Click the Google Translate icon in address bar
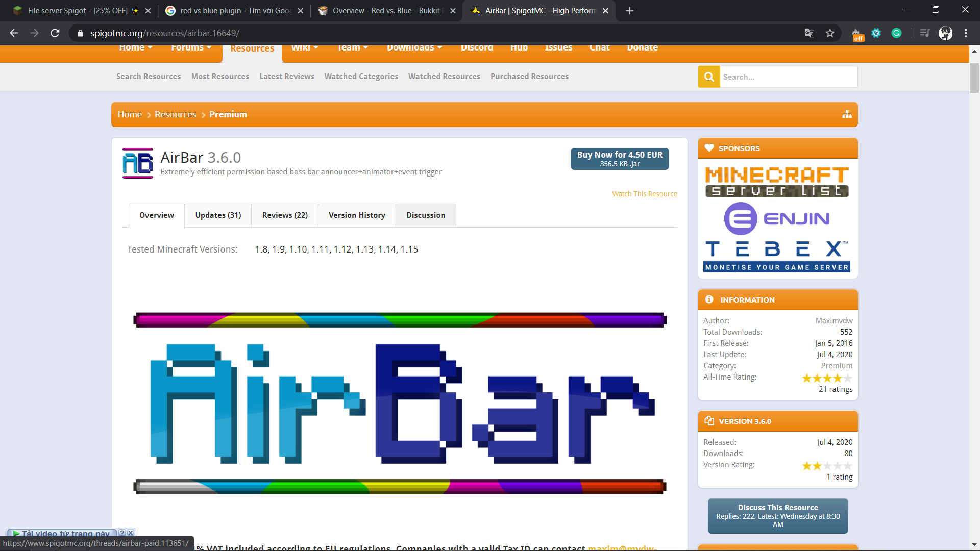 810,33
